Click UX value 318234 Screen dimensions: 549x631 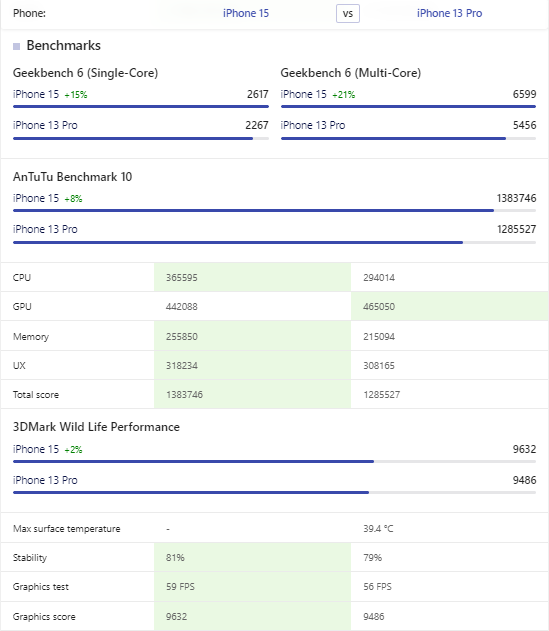click(x=182, y=365)
